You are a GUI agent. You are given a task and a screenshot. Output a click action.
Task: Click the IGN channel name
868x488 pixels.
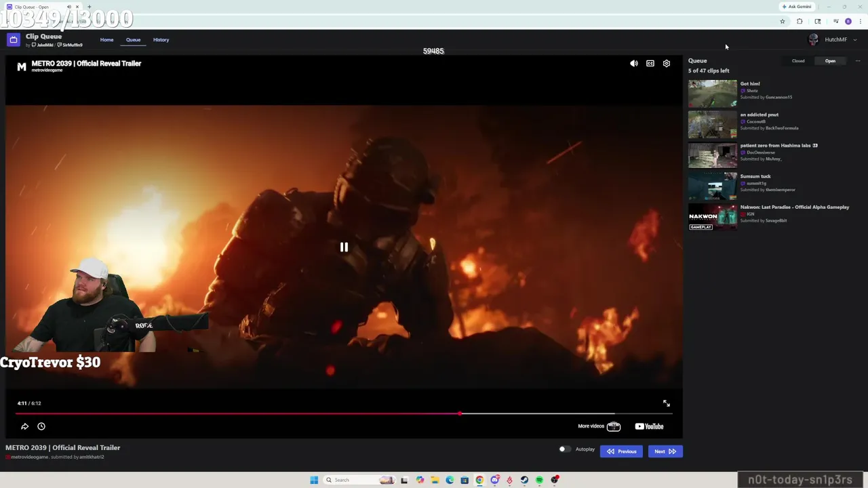point(750,214)
